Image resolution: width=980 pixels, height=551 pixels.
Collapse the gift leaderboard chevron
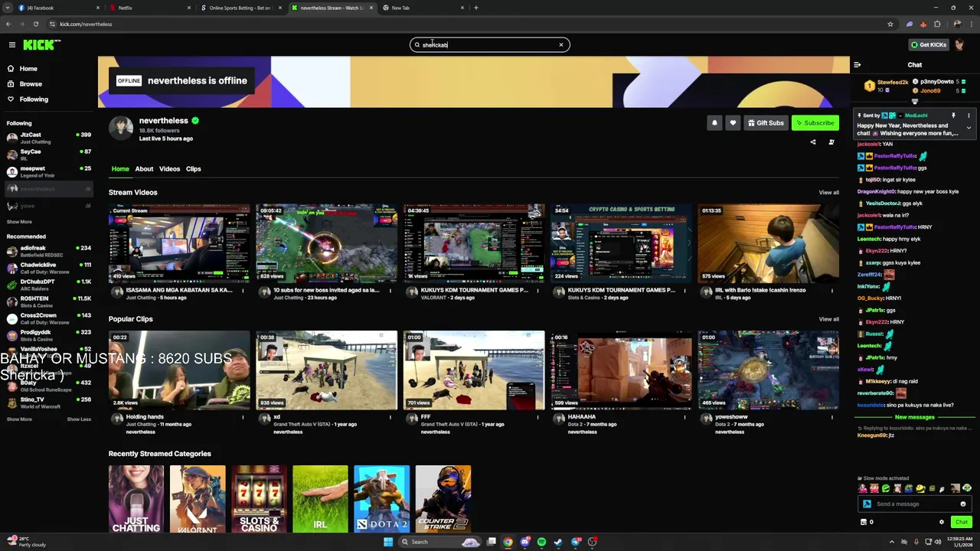[915, 101]
